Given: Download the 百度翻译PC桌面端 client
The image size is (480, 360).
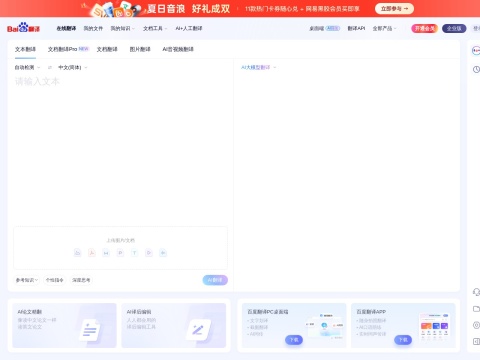Looking at the screenshot, I should click(x=294, y=340).
